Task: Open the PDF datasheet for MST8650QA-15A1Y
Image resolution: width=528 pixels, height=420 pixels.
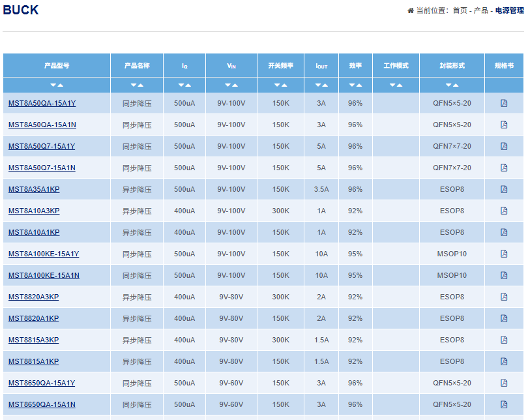Action: pos(504,383)
